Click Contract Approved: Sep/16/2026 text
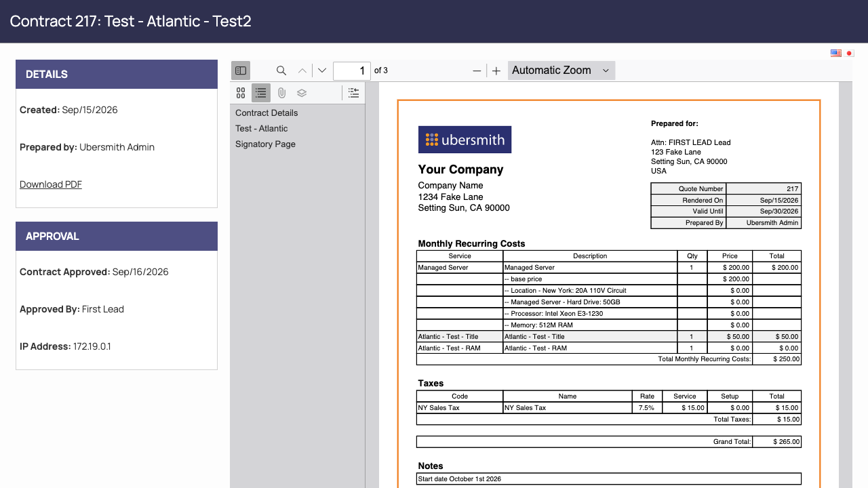The image size is (868, 488). (94, 272)
